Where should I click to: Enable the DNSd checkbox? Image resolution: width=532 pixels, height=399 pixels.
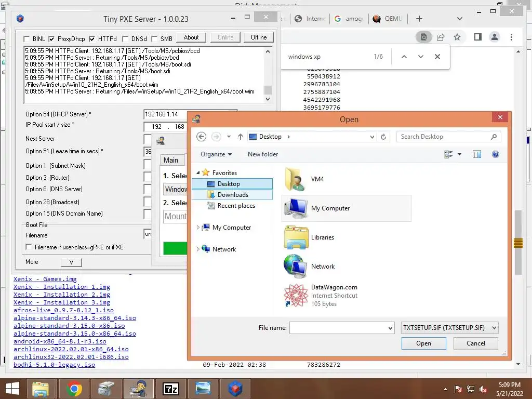(125, 38)
